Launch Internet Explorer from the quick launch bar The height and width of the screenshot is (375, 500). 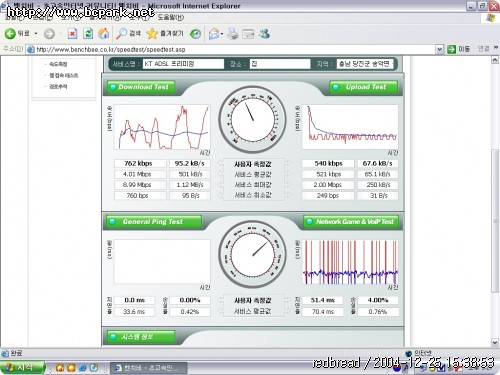(83, 368)
